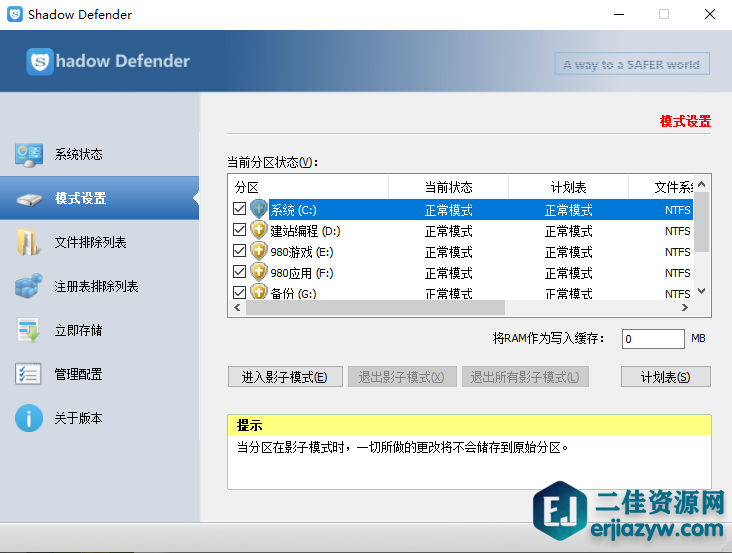Select the 980游戏 (E:) partition row
Image resolution: width=732 pixels, height=553 pixels.
click(x=461, y=252)
